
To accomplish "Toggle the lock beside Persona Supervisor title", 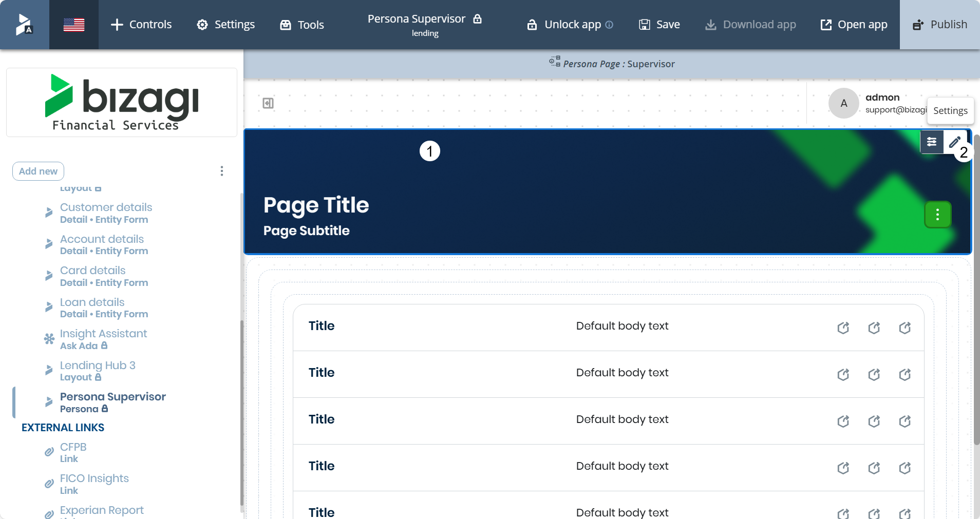I will [x=478, y=18].
